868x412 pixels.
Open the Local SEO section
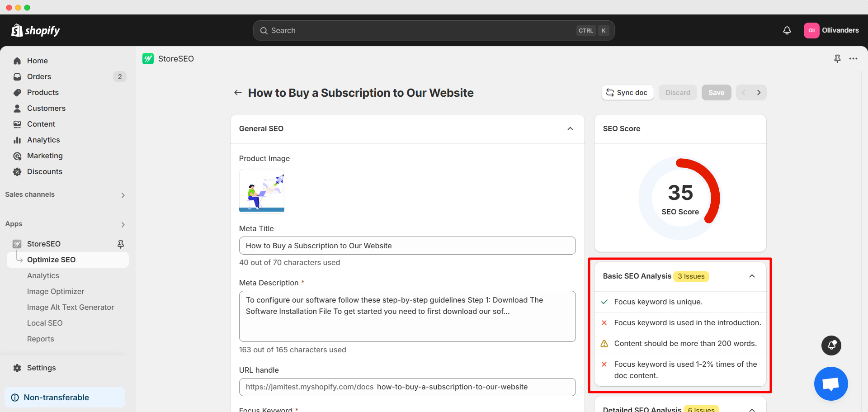click(x=45, y=323)
